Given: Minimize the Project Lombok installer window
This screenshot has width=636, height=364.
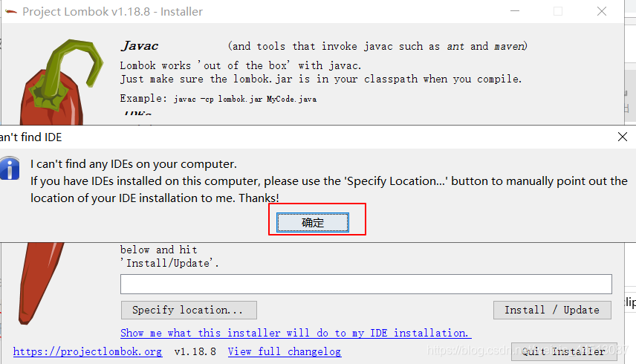Looking at the screenshot, I should click(x=515, y=11).
